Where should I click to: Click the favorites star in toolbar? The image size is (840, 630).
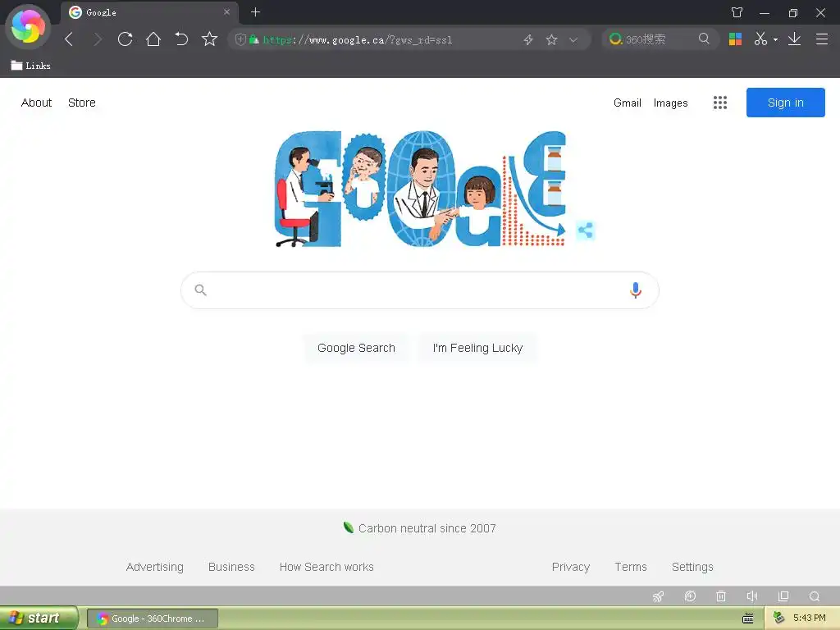click(209, 39)
